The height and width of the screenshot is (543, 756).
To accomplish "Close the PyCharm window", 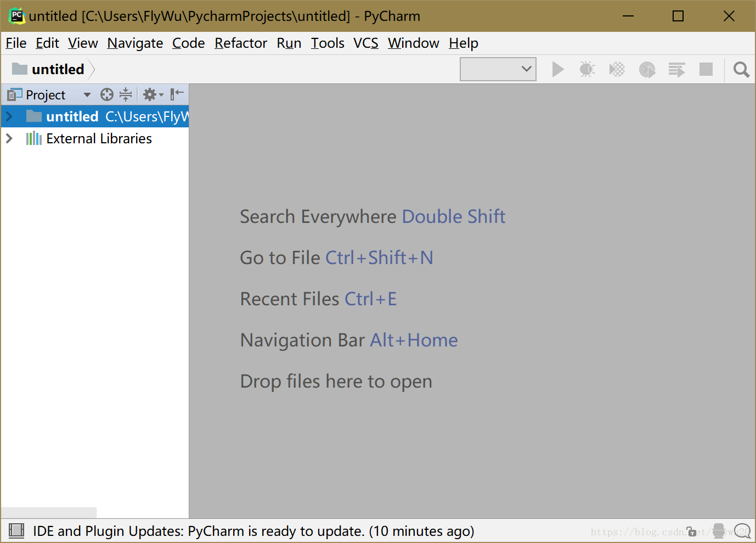I will 729,16.
